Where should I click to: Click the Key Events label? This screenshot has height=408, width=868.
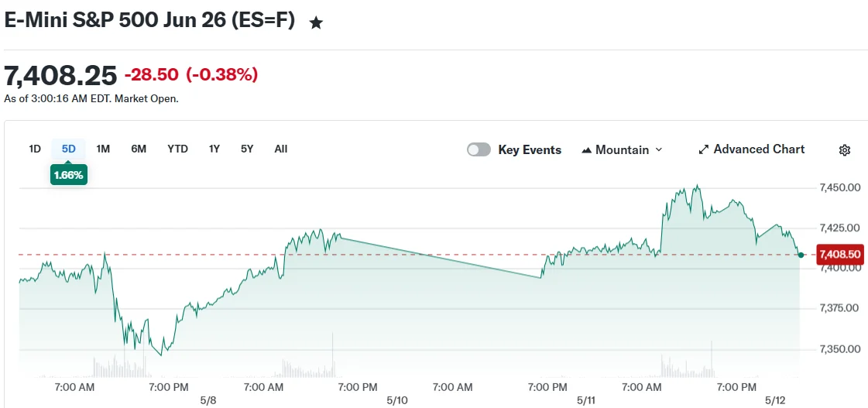coord(530,150)
